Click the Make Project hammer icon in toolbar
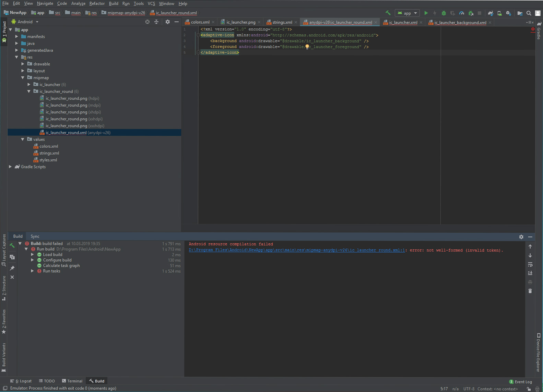The width and height of the screenshot is (543, 392). [388, 13]
